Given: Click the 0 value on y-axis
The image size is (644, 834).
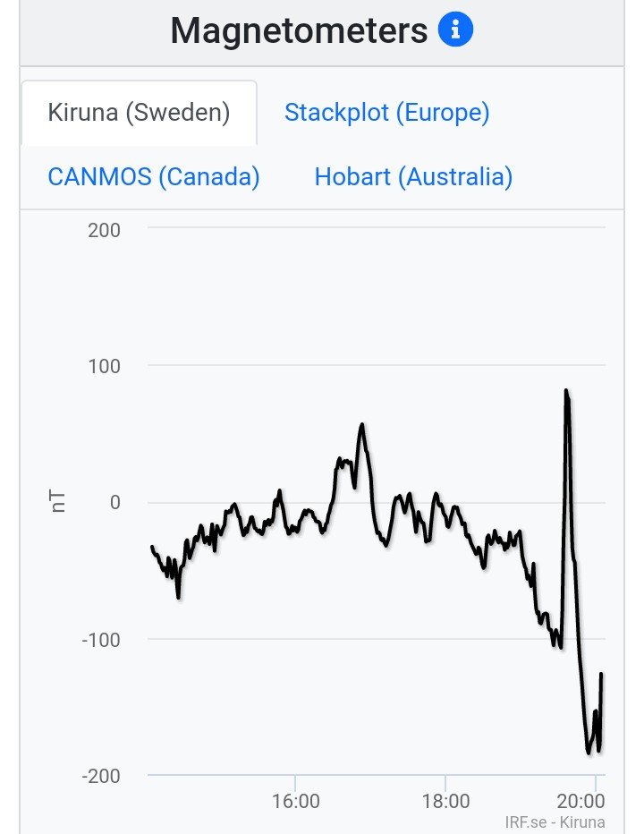Looking at the screenshot, I should (114, 502).
